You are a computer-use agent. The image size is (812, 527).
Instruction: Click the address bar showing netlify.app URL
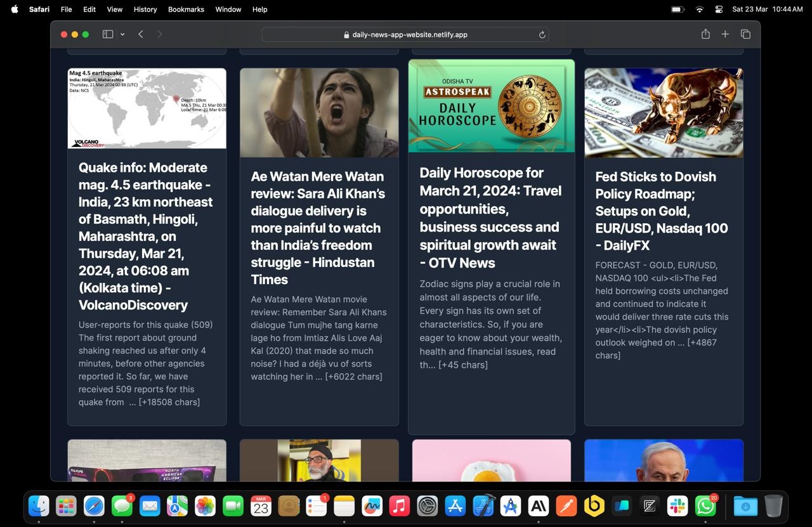pyautogui.click(x=405, y=35)
